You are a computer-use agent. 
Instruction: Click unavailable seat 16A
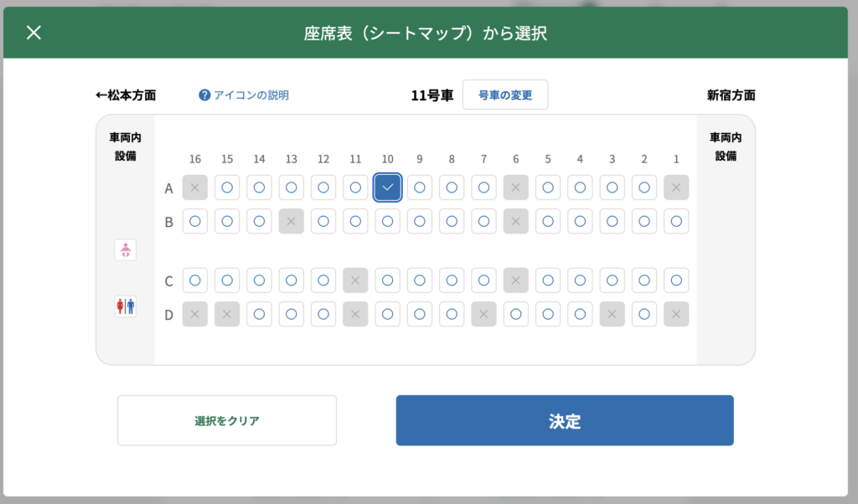(195, 188)
